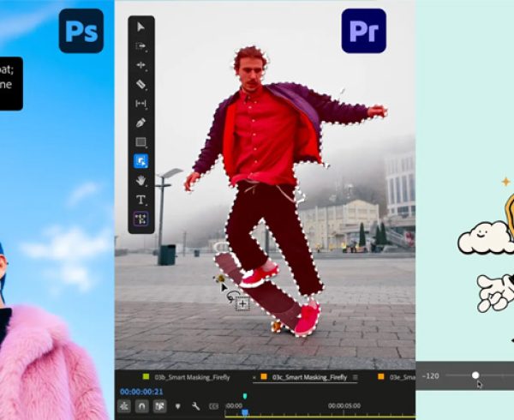Click the bottom generative tool in toolbar

tap(141, 219)
